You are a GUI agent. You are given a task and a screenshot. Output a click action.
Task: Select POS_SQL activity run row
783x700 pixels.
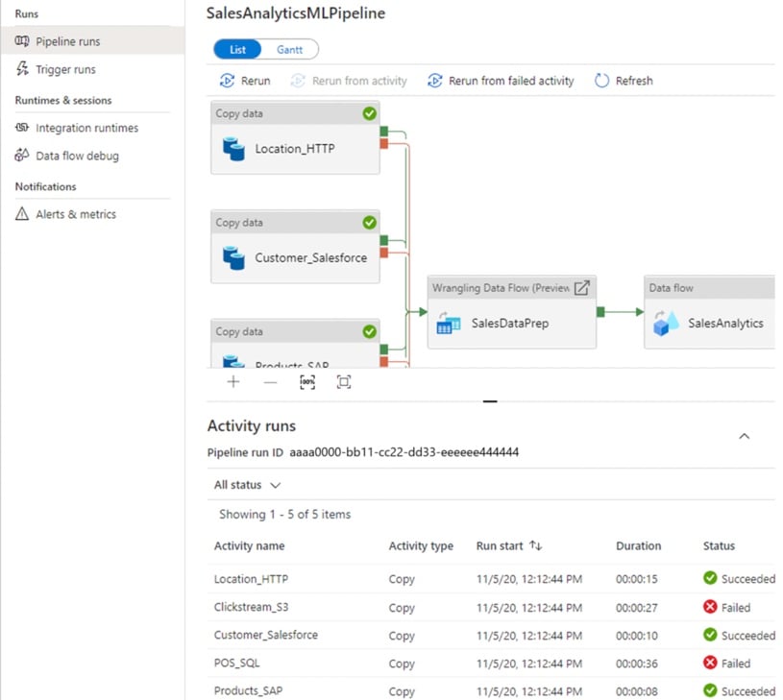coord(491,664)
